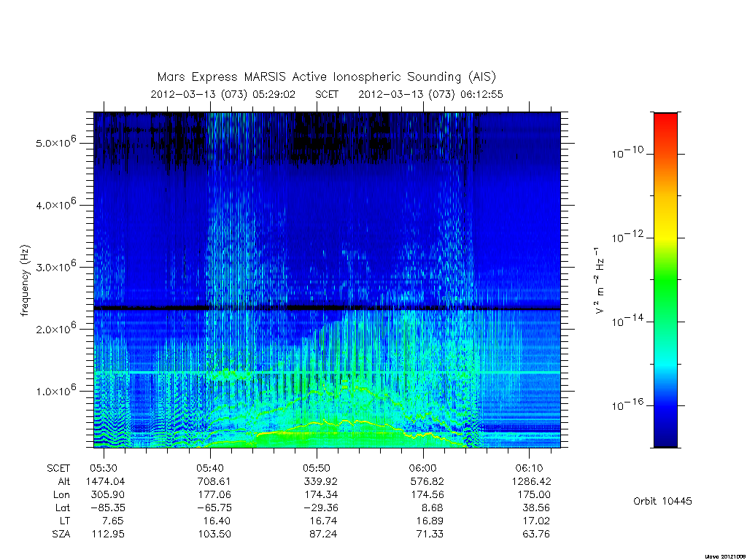The image size is (747, 560).
Task: Click the 06:10 time tick label
Action: [529, 469]
